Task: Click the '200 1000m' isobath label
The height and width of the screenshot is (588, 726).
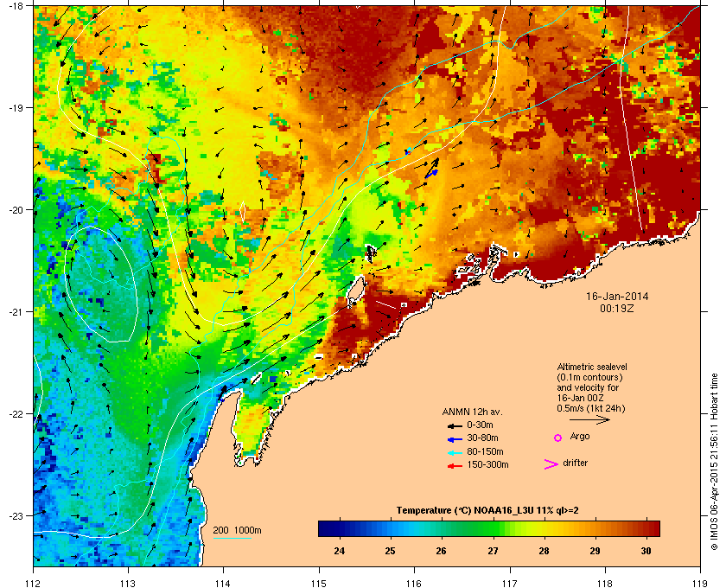Action: (237, 531)
